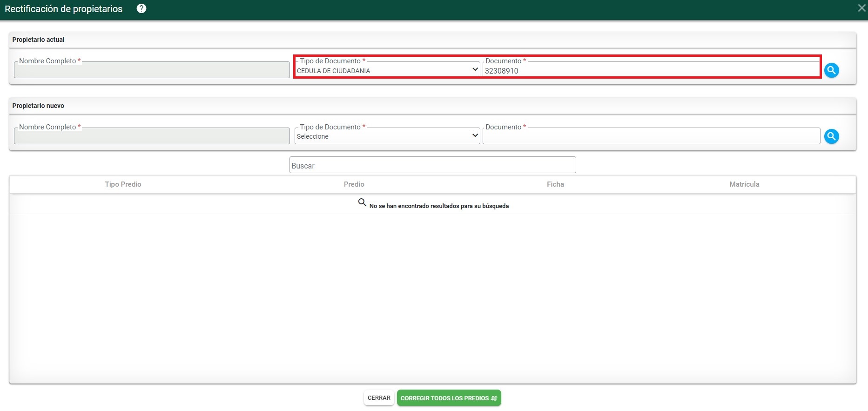Click the Buscar search box
The width and height of the screenshot is (868, 411).
(x=432, y=165)
